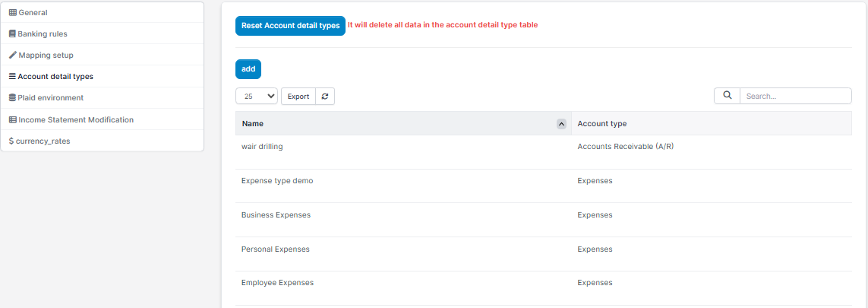The width and height of the screenshot is (868, 308).
Task: Open the Account detail types menu item
Action: pos(55,77)
